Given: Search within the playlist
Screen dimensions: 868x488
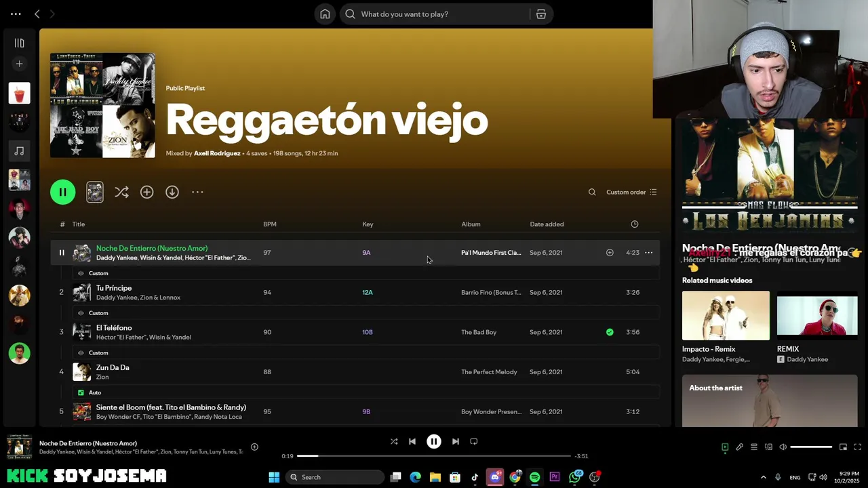Looking at the screenshot, I should (x=592, y=192).
